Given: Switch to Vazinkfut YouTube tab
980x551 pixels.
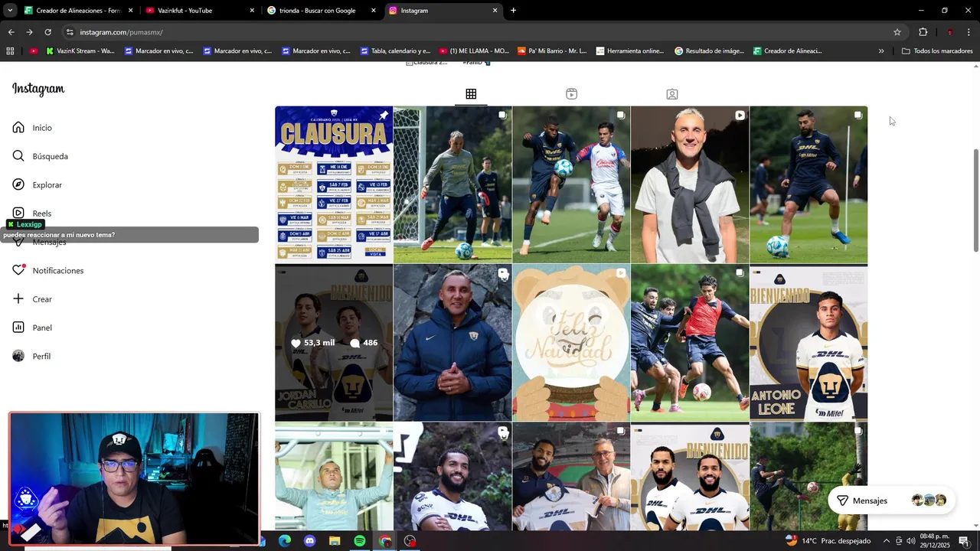Looking at the screenshot, I should (x=199, y=11).
